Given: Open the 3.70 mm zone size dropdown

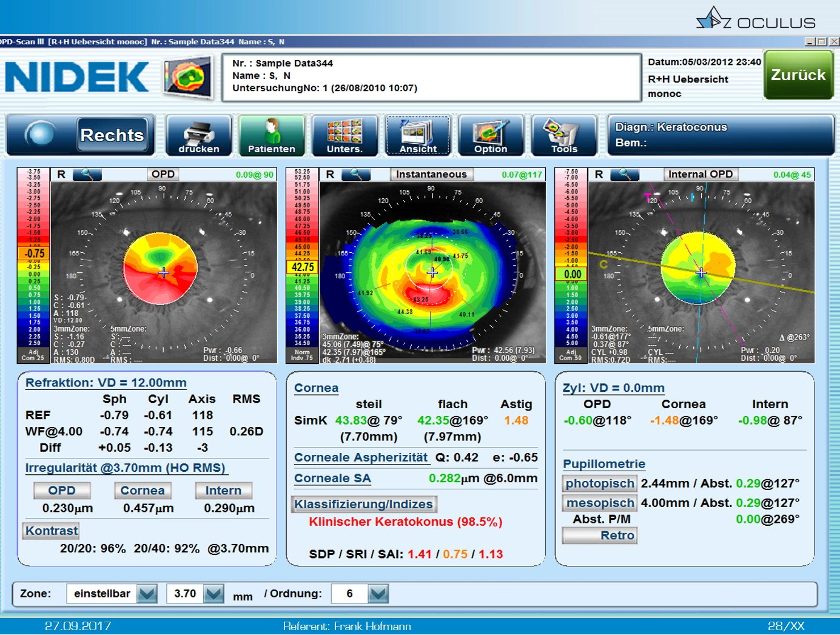Looking at the screenshot, I should (x=213, y=594).
